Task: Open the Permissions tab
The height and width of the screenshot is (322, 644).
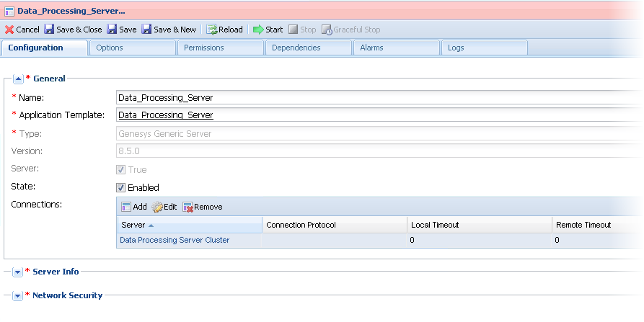Action: tap(221, 48)
